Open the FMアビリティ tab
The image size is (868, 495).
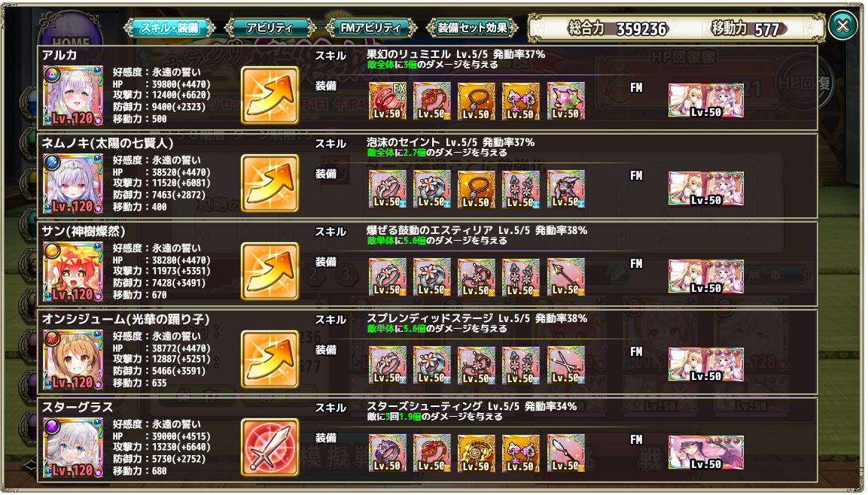tap(370, 28)
